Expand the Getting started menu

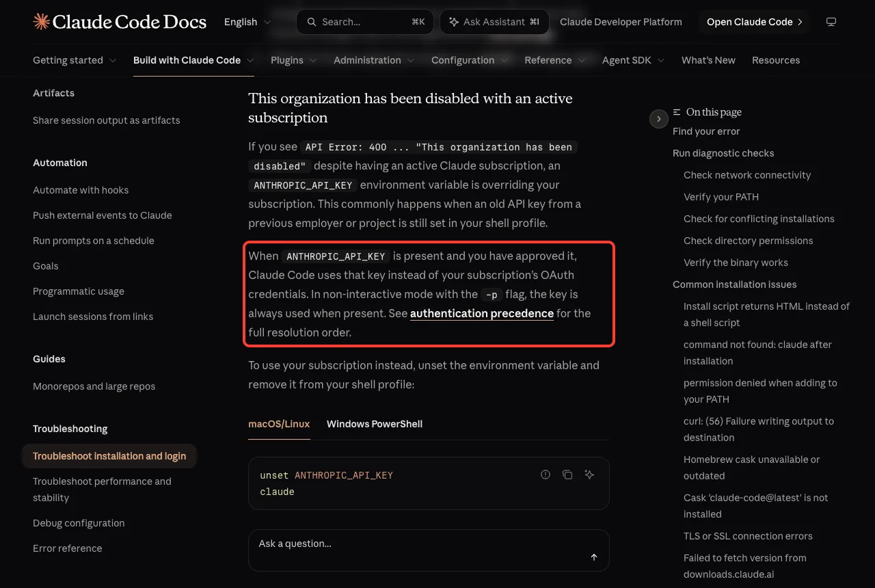tap(75, 60)
